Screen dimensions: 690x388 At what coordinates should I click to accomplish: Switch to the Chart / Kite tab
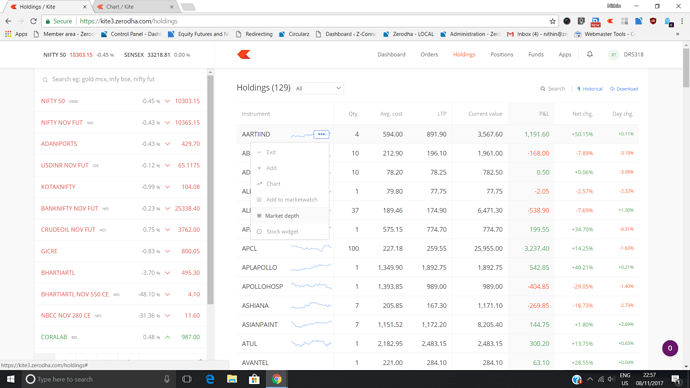[136, 7]
